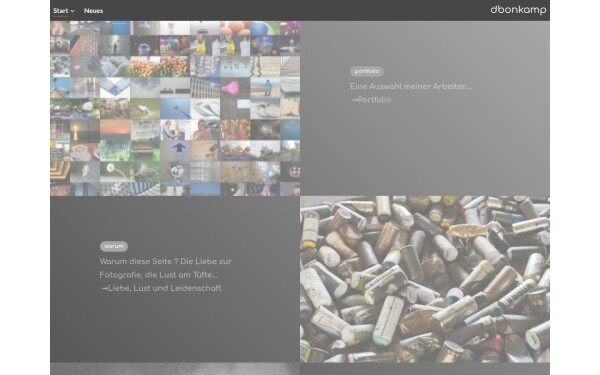Click the dbonkamp site logo
Screen dimensions: 600x375
pyautogui.click(x=518, y=10)
